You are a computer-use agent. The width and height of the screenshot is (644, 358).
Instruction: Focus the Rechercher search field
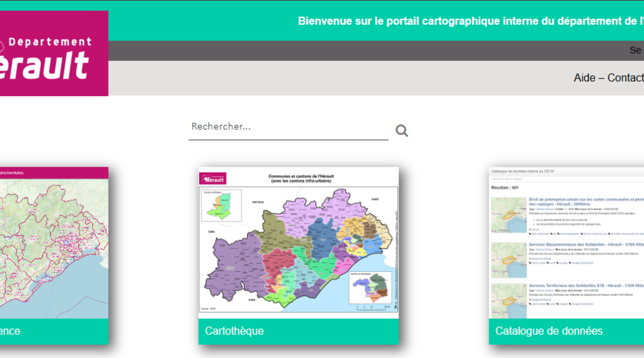(288, 127)
